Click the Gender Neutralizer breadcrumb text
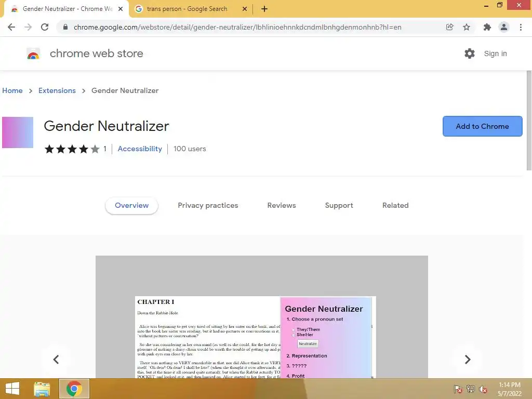This screenshot has height=399, width=532. pos(125,90)
